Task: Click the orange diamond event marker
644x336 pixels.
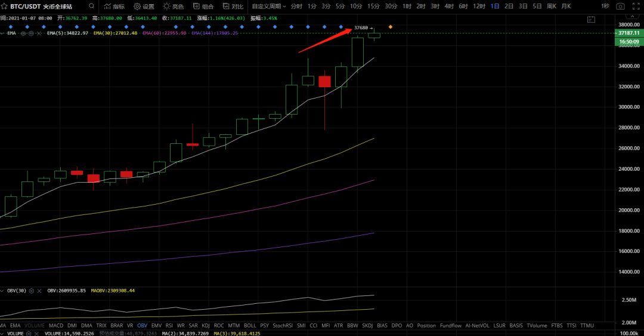Action: [390, 27]
